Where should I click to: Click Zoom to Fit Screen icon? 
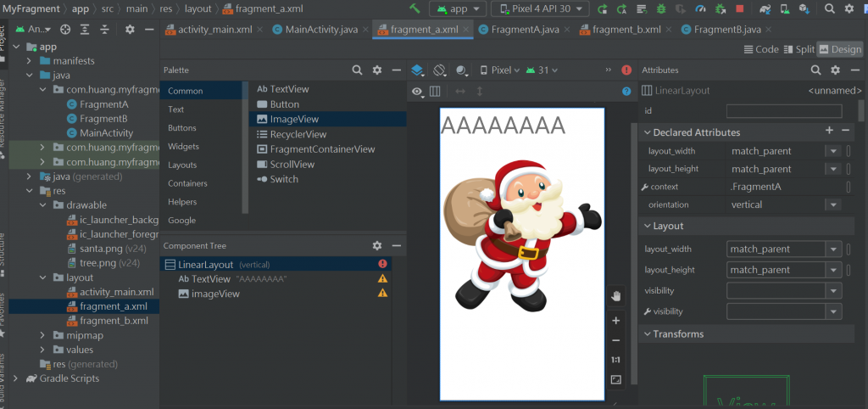[x=615, y=379]
